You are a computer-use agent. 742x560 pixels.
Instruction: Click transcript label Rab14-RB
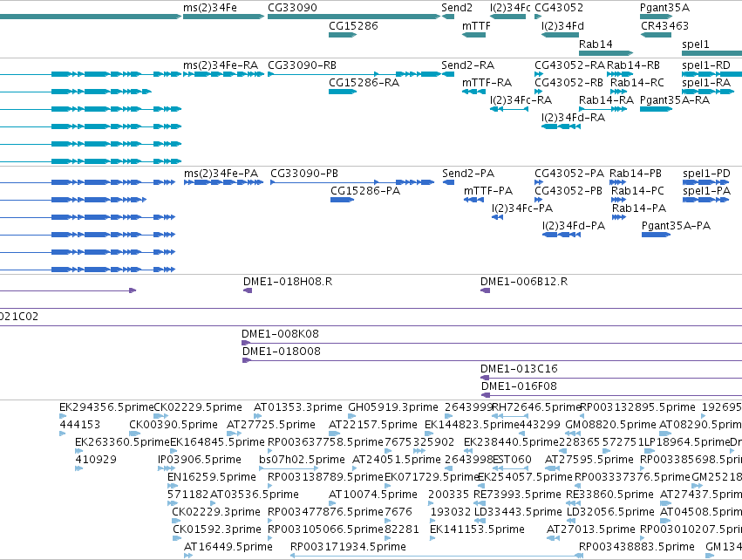coord(633,65)
